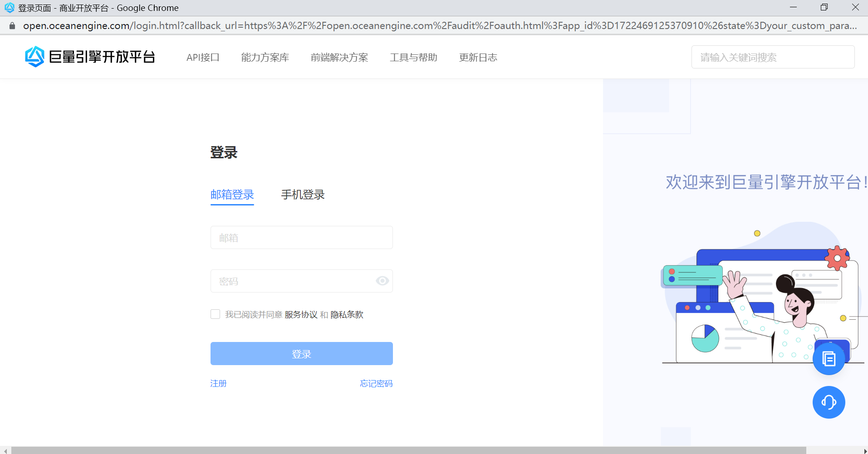The height and width of the screenshot is (454, 868).
Task: Open the 前端解决方案 menu
Action: [339, 58]
